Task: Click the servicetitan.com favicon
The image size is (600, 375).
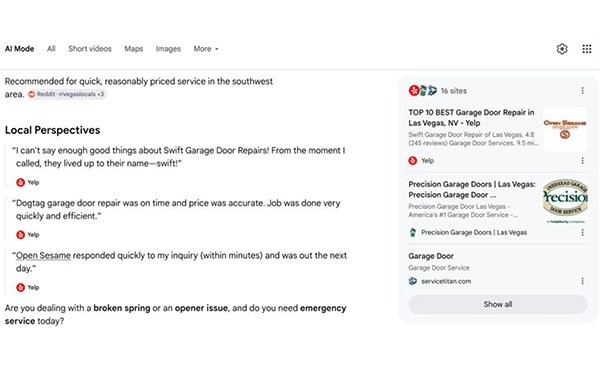Action: [x=412, y=281]
